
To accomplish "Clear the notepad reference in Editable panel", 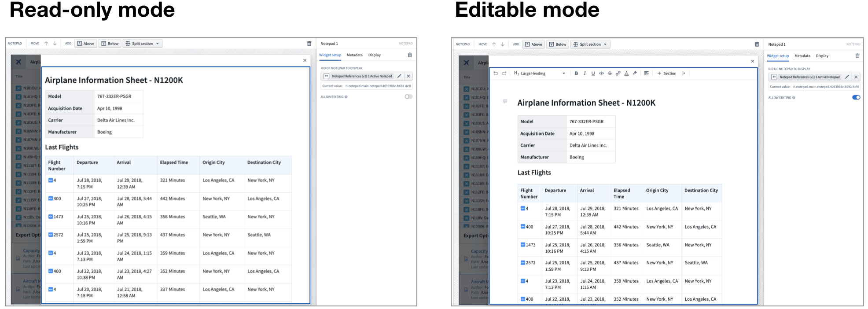I will (856, 77).
